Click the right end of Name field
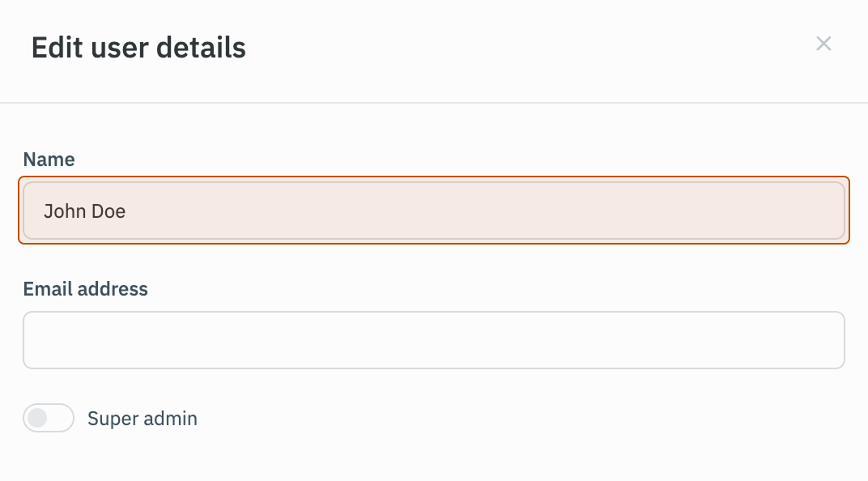The image size is (868, 481). pyautogui.click(x=826, y=211)
